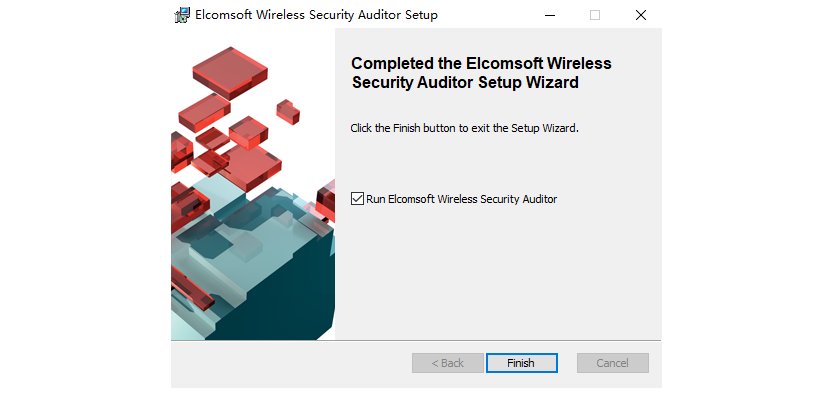Click the blank footer area left of Back
The image size is (827, 399).
pyautogui.click(x=291, y=363)
